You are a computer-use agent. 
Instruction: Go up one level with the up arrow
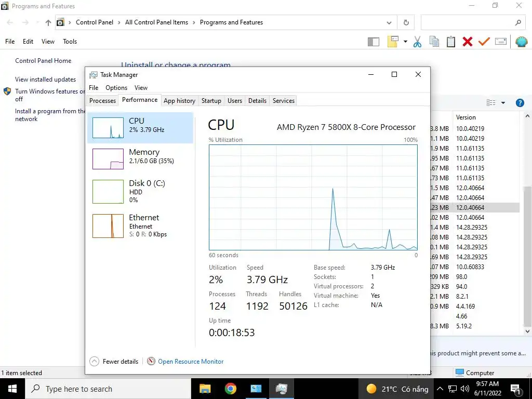pyautogui.click(x=48, y=23)
